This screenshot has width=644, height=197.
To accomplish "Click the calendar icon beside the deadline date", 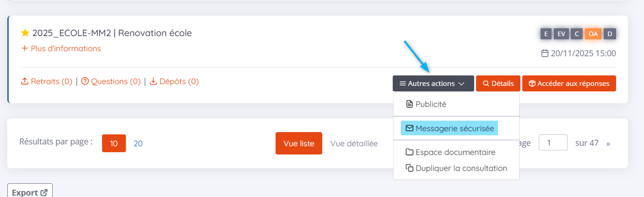I will (x=545, y=53).
